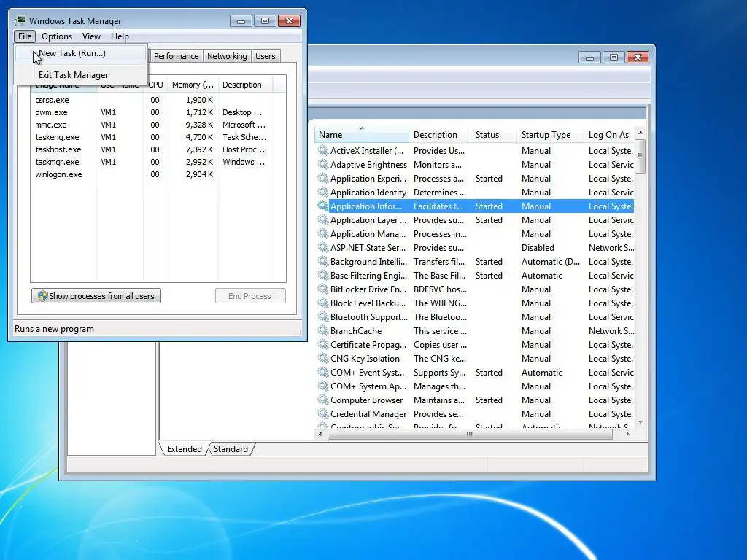Open the Options menu in Task Manager
This screenshot has width=747, height=560.
[x=57, y=36]
